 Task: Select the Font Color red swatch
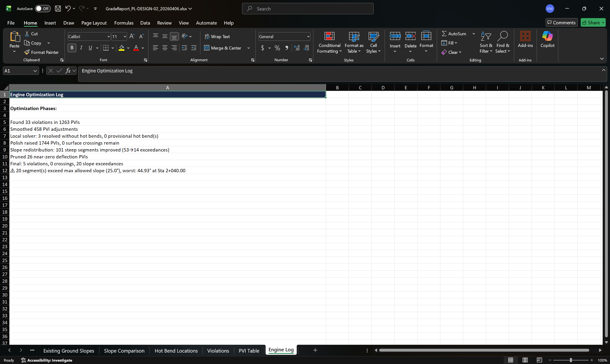click(x=136, y=48)
